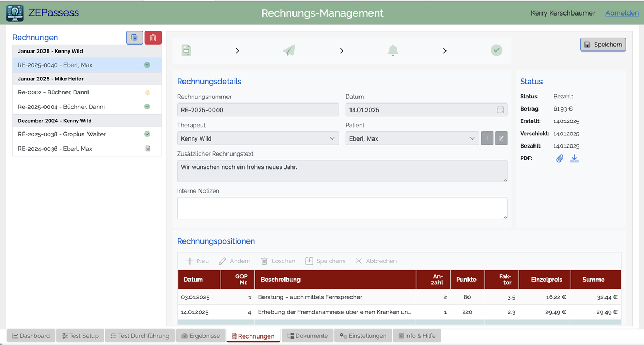Click the arrow after the paper plane step

coord(341,50)
